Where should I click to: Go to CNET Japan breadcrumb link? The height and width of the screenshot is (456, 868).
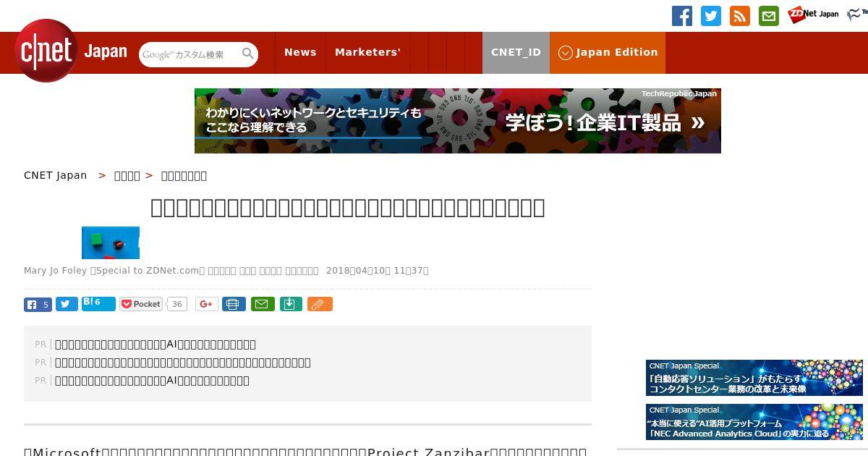click(x=55, y=175)
